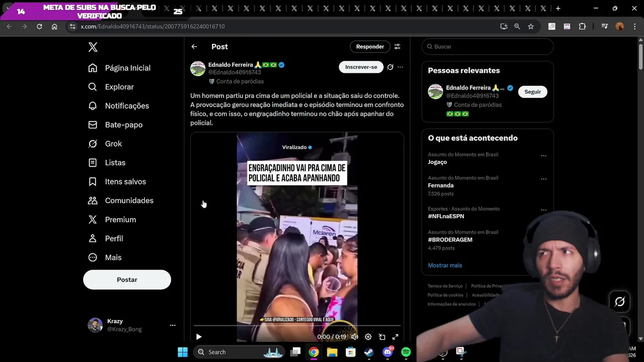Image resolution: width=644 pixels, height=362 pixels.
Task: Click the install app icon
Action: (504, 26)
